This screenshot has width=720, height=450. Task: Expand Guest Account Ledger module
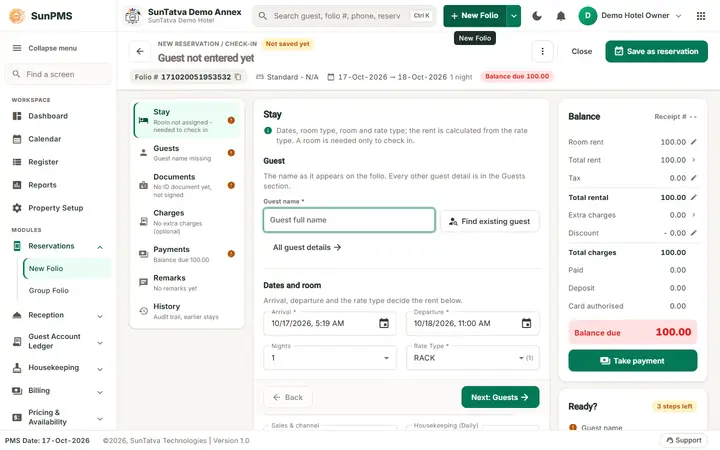100,343
